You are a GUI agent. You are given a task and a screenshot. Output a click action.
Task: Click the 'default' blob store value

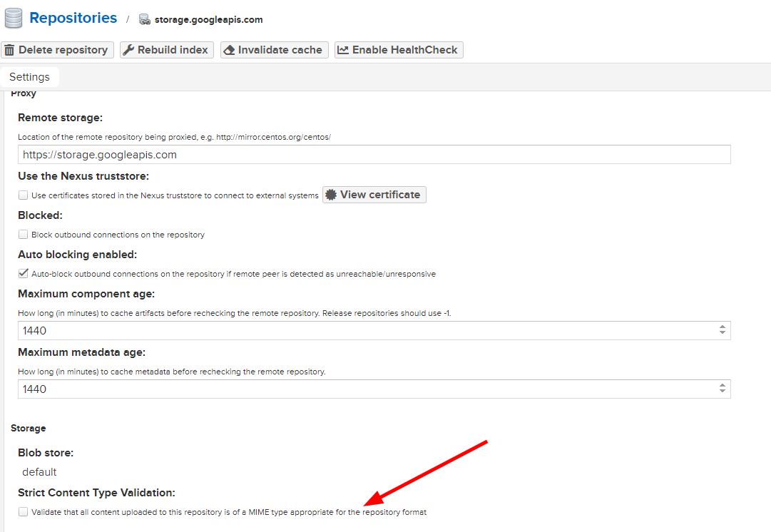[x=39, y=472]
